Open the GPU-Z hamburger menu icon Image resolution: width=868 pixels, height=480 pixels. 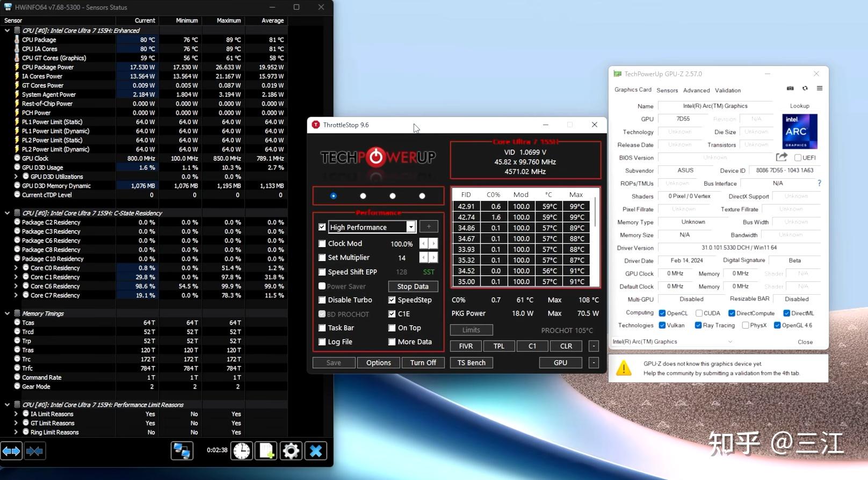(820, 89)
